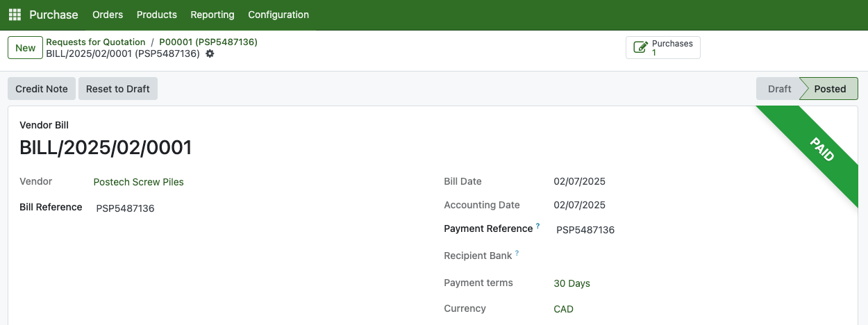The image size is (868, 325).
Task: Open the Purchases 1 smart button
Action: (663, 48)
